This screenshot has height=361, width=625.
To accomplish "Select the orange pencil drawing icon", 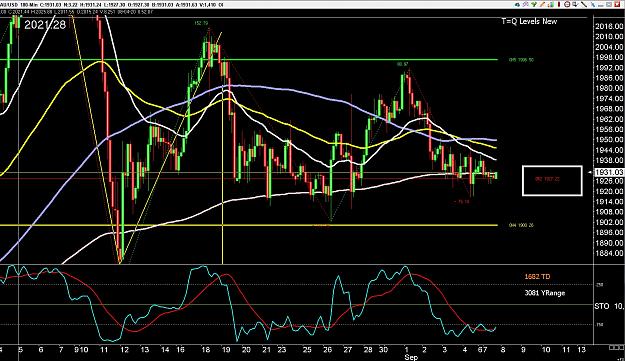I will tap(542, 4).
